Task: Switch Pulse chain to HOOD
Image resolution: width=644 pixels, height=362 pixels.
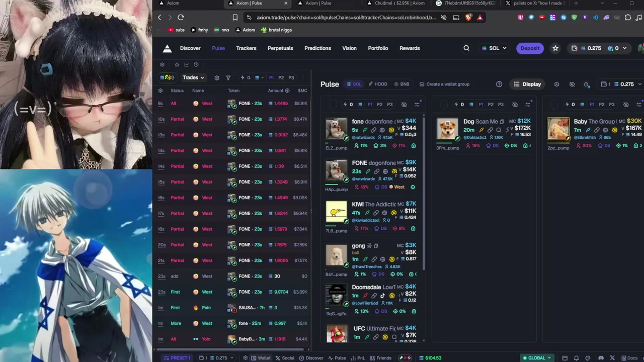Action: [378, 84]
